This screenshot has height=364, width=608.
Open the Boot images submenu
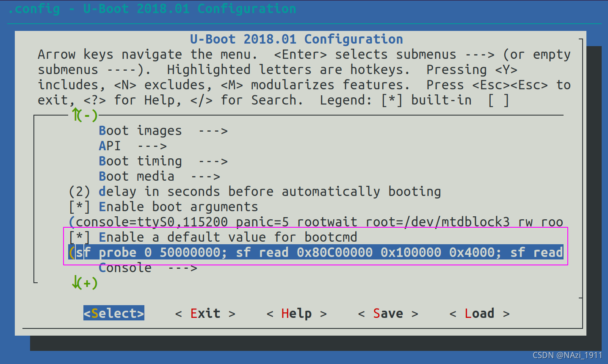pyautogui.click(x=163, y=131)
